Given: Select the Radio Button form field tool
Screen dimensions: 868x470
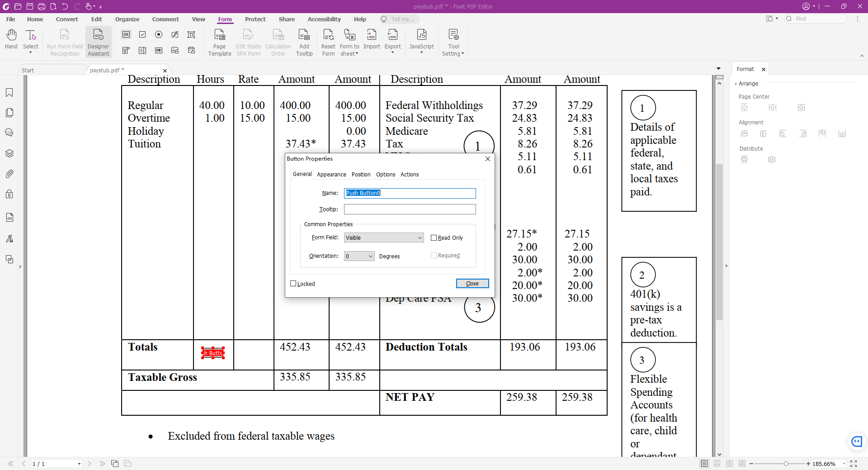Looking at the screenshot, I should point(159,34).
